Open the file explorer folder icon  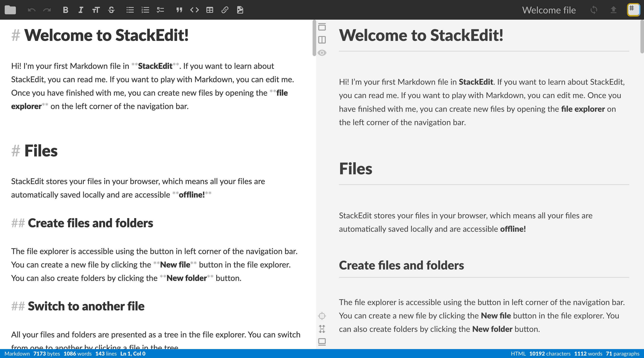[10, 10]
